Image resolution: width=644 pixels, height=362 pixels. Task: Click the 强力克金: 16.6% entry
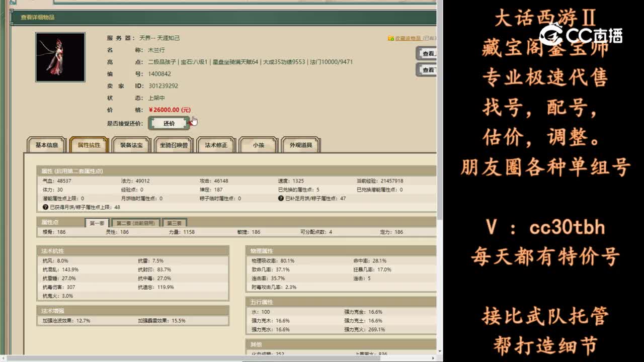tap(363, 312)
